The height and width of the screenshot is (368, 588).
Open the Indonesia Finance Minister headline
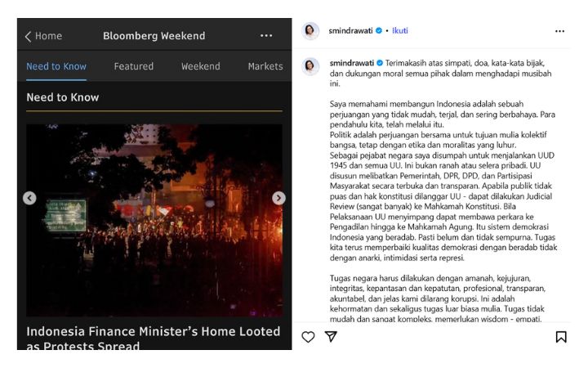tap(154, 338)
